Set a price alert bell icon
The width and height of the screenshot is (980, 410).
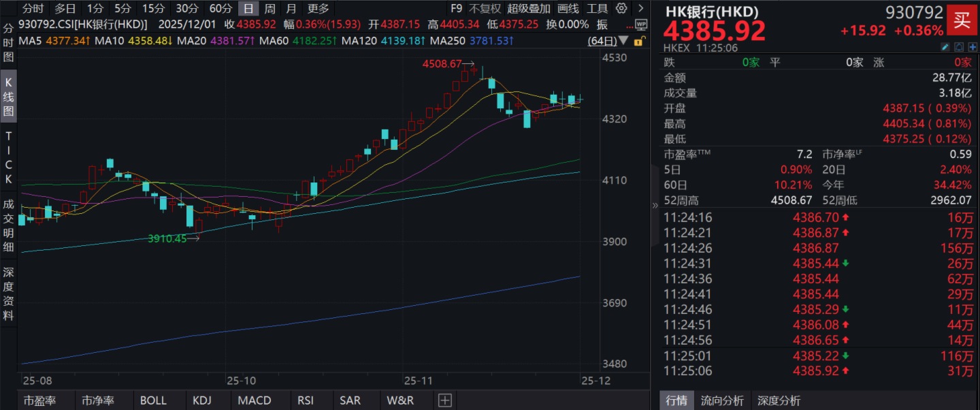[x=959, y=47]
